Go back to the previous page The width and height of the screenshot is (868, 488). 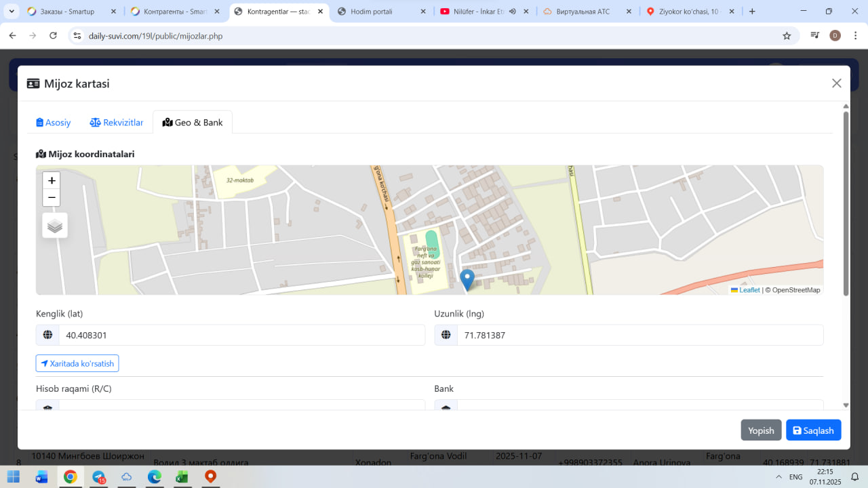(x=12, y=36)
